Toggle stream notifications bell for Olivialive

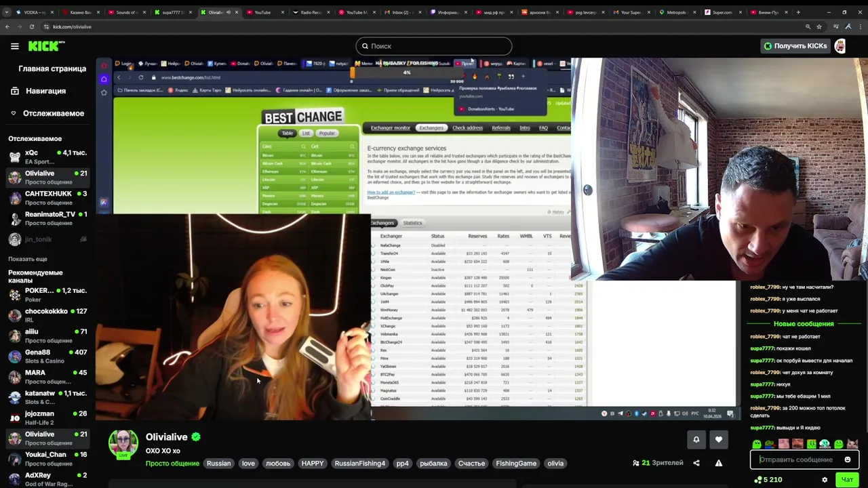tap(696, 440)
